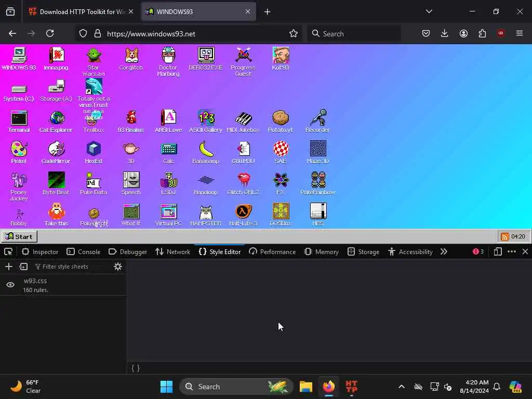Viewport: 532px width, 399px height.
Task: Open the Glitch GRLZ lips icon
Action: 243,183
